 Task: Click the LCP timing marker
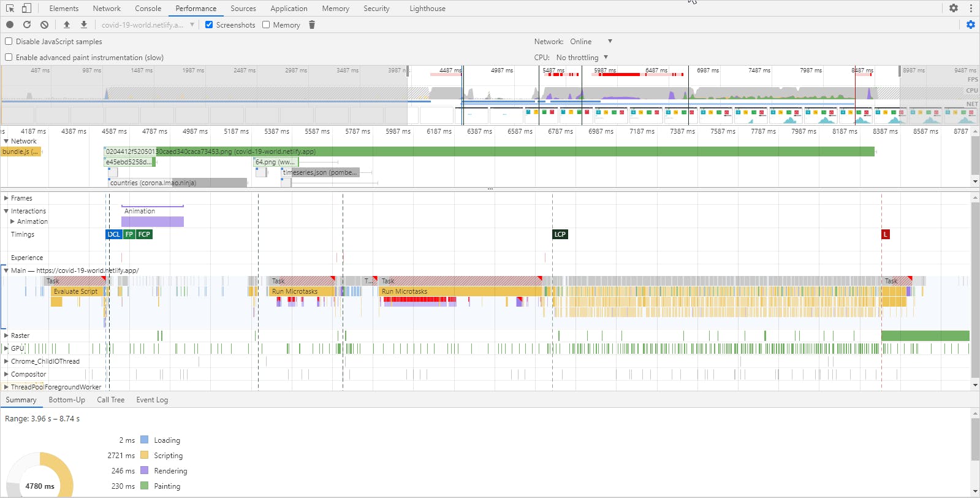tap(560, 234)
